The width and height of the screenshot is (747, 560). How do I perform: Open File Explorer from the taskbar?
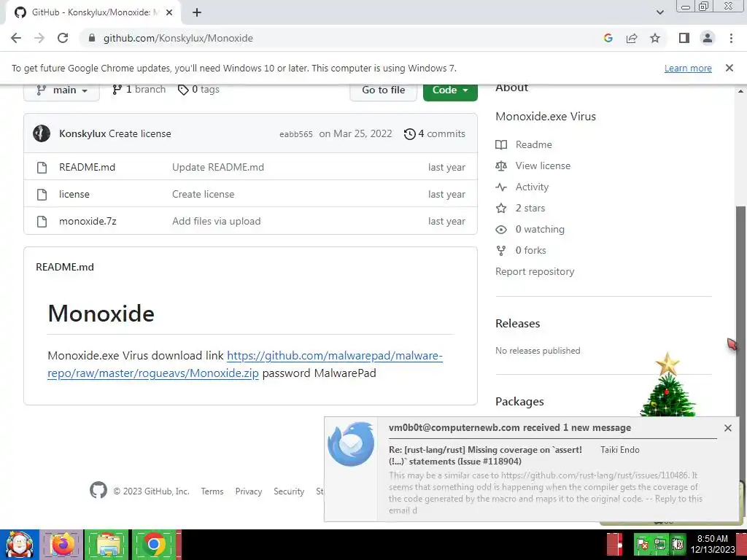pyautogui.click(x=107, y=545)
